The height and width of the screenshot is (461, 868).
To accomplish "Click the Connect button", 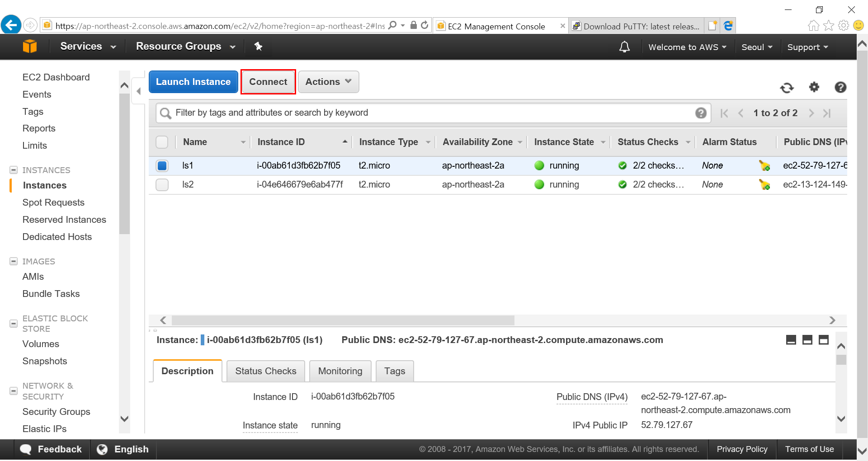I will coord(268,82).
